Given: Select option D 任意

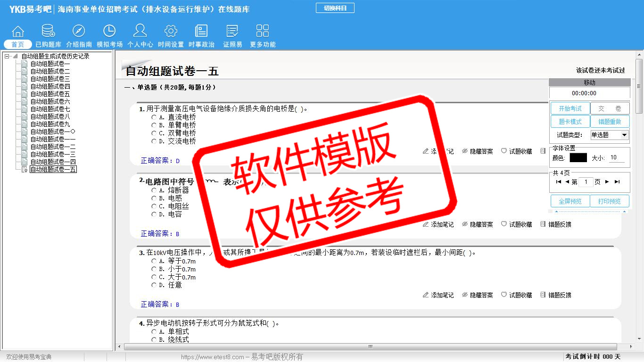Looking at the screenshot, I should click(154, 285).
